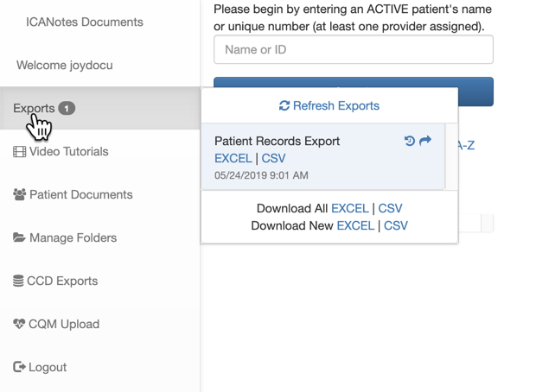Download Patient Records Export as CSV
This screenshot has height=392, width=555.
(x=273, y=158)
